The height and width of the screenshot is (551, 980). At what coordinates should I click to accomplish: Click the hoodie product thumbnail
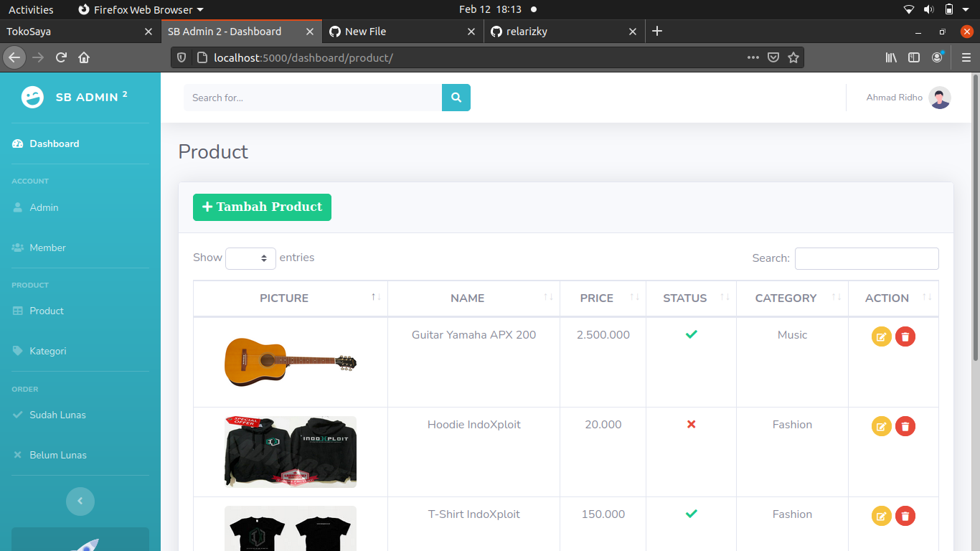(x=291, y=452)
